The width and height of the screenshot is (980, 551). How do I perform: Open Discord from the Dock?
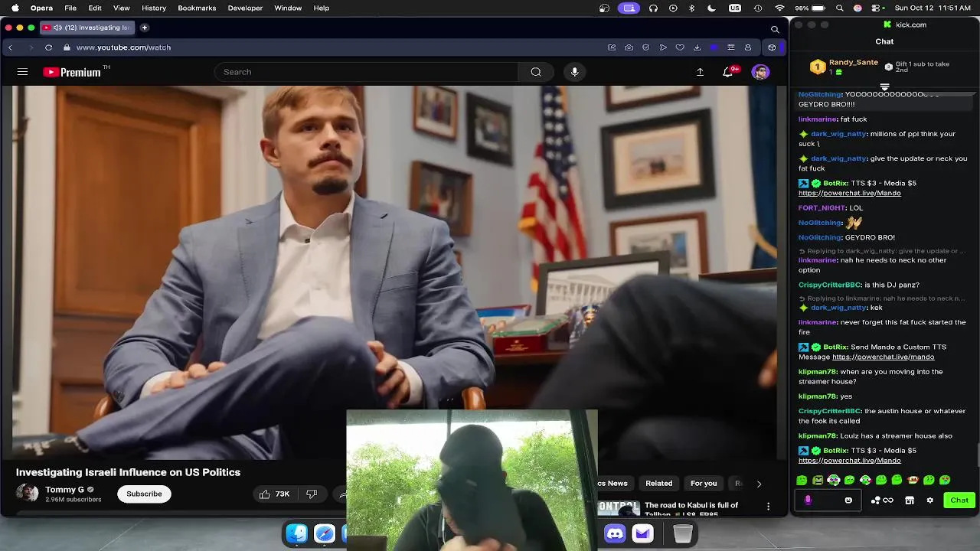(615, 533)
